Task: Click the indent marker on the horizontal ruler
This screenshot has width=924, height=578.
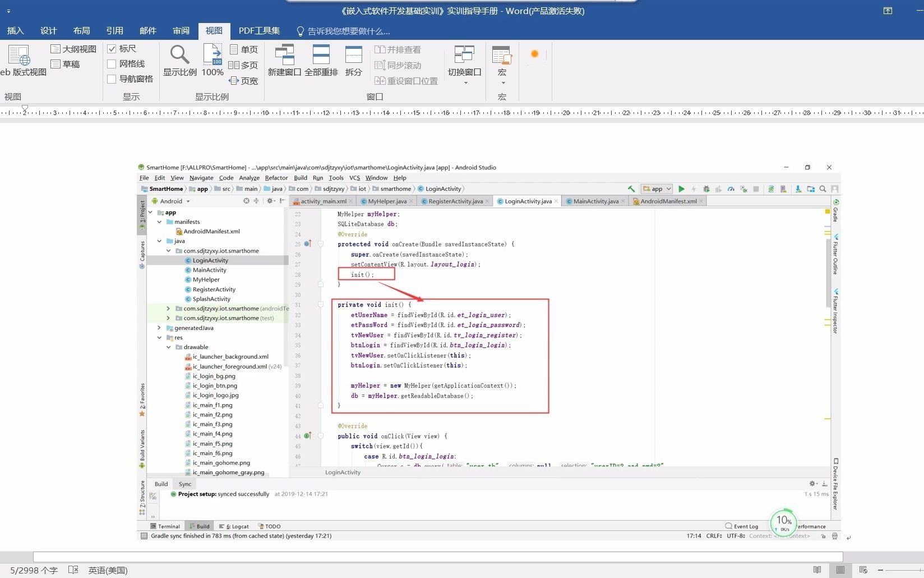Action: pyautogui.click(x=25, y=108)
